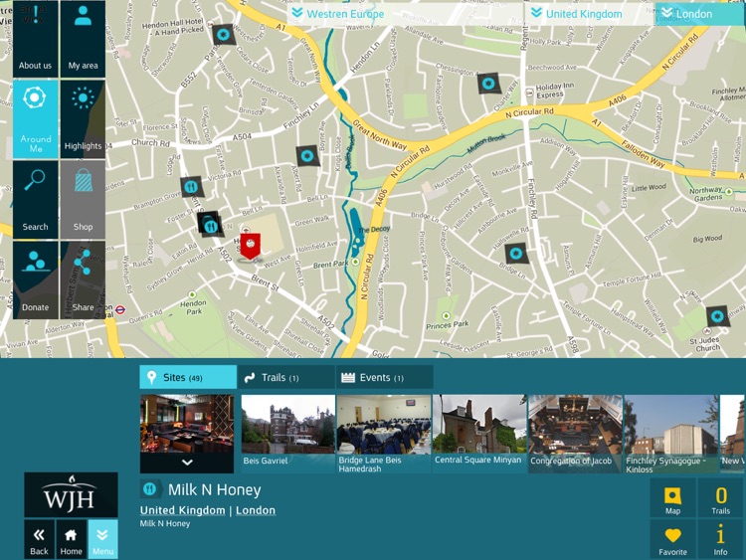
Task: Select the Finchley Synagogue - Kinloss thumbnail
Action: click(670, 433)
